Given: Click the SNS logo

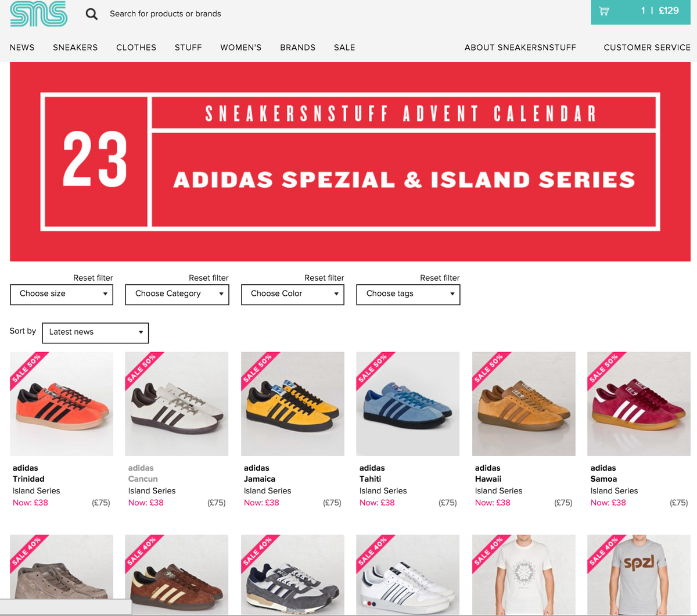Looking at the screenshot, I should point(38,13).
